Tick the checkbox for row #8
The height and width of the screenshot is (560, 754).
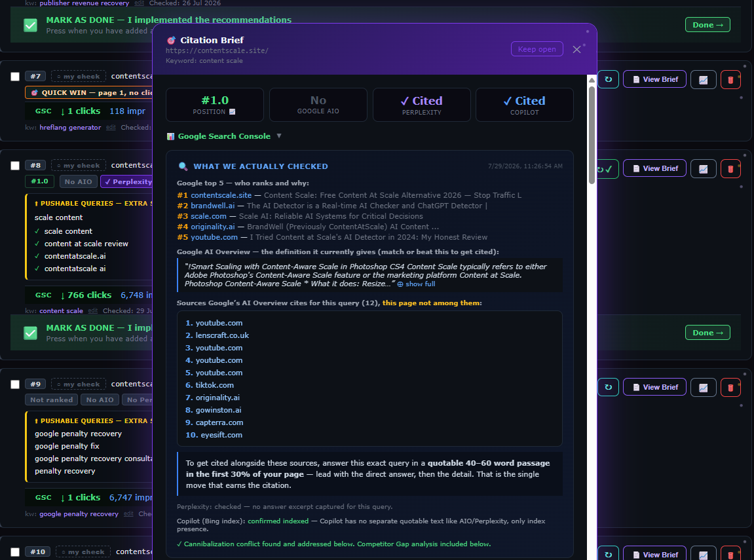click(x=15, y=165)
